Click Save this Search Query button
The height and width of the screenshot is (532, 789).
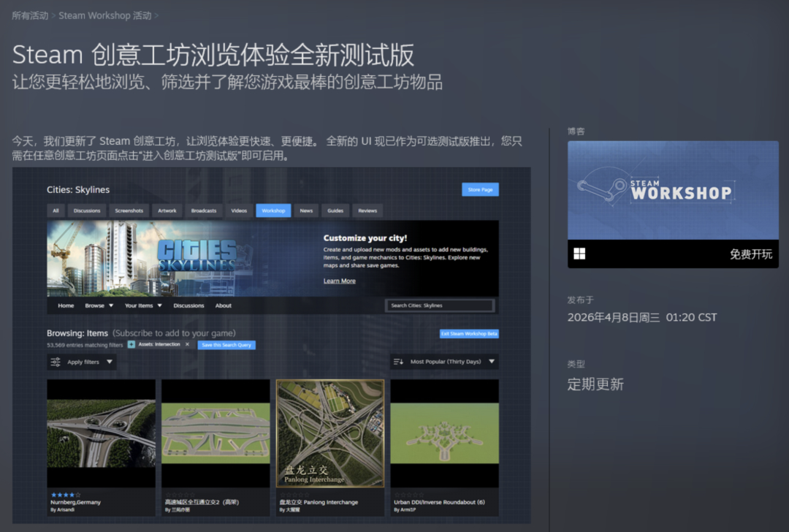point(226,345)
